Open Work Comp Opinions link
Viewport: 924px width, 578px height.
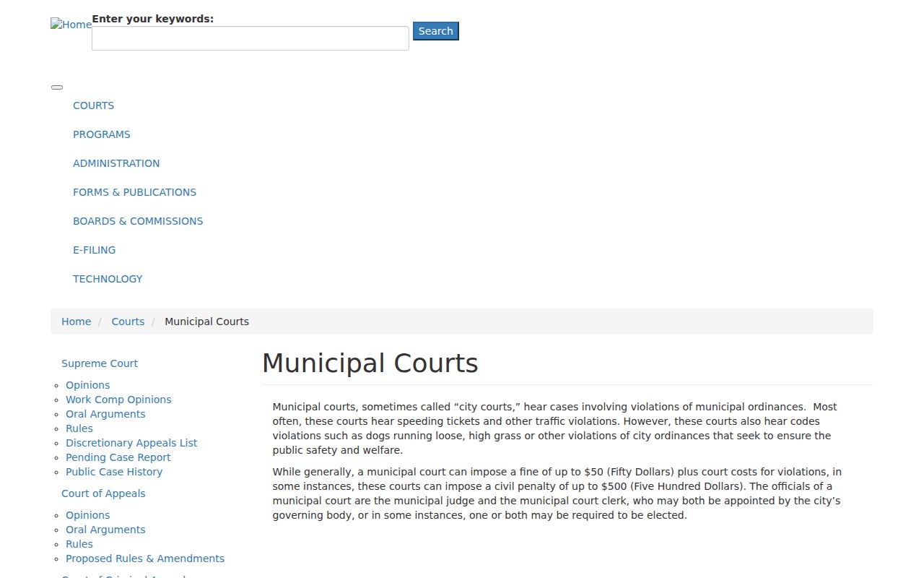[x=118, y=400]
